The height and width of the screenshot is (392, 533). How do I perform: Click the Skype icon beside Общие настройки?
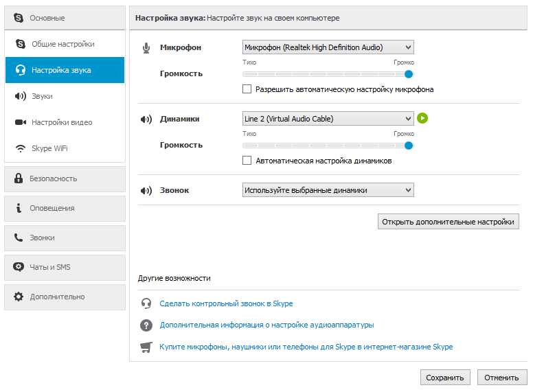pyautogui.click(x=21, y=44)
